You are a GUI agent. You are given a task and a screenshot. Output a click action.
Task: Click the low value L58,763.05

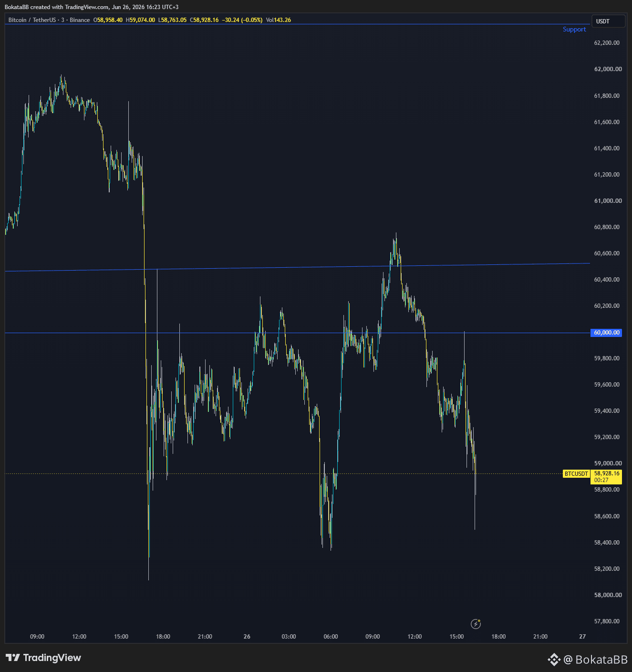point(172,20)
